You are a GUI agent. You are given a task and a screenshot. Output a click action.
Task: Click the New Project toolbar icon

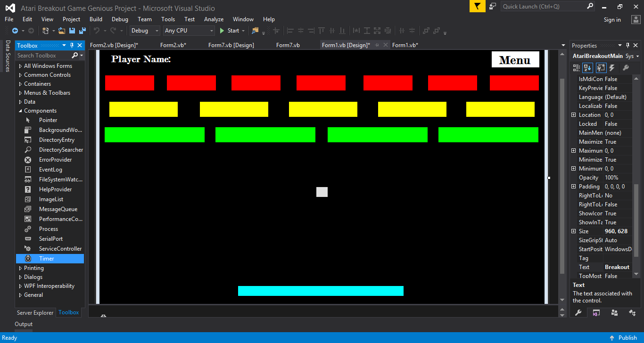[46, 31]
